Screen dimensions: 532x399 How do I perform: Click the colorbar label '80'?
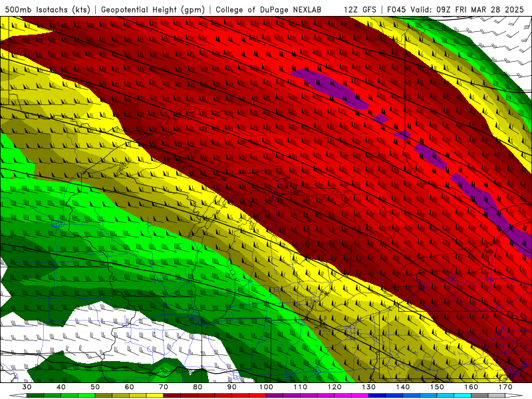[x=198, y=387]
